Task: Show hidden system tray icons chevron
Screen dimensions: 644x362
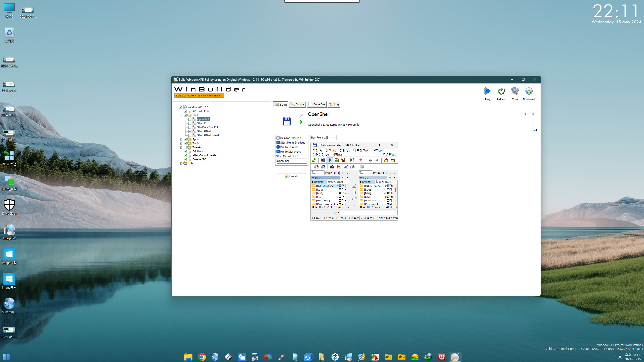Action: coord(614,357)
